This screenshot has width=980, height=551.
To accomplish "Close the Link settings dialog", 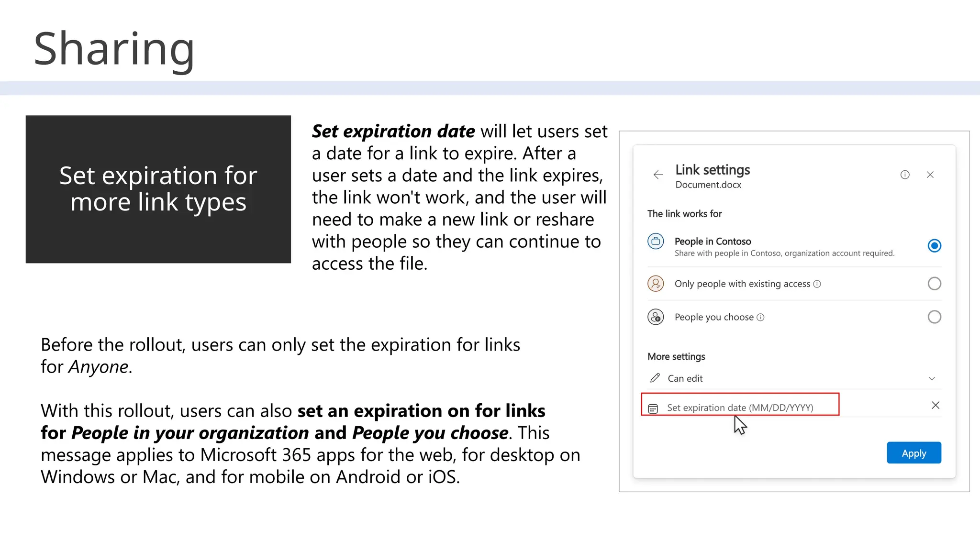I will click(930, 175).
